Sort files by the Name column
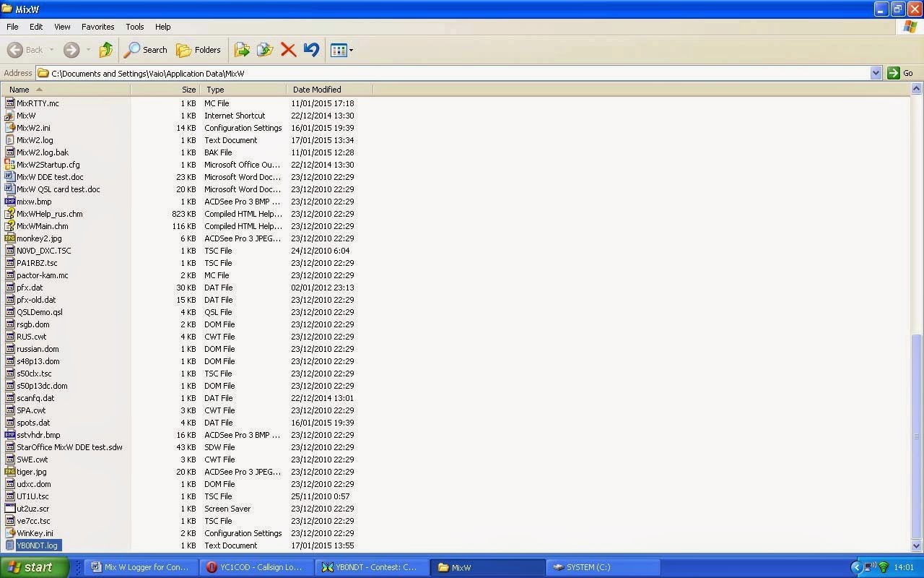This screenshot has width=924, height=578. pos(65,90)
